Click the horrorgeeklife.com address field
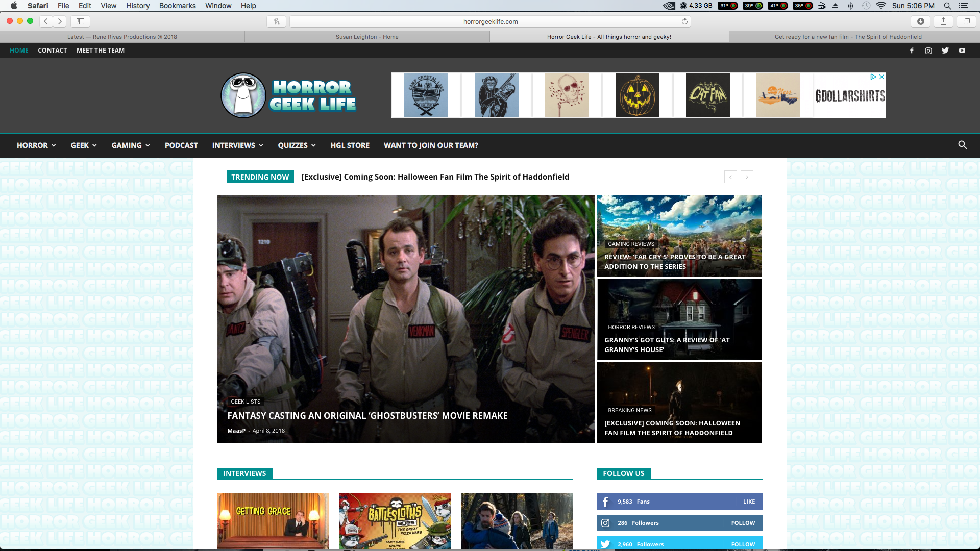Viewport: 980px width, 551px height. 490,21
